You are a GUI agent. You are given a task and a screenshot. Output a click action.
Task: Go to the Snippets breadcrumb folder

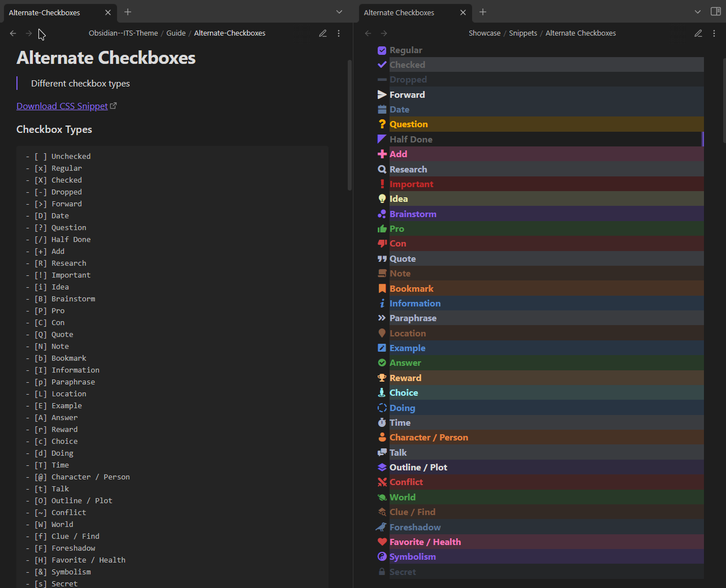523,33
